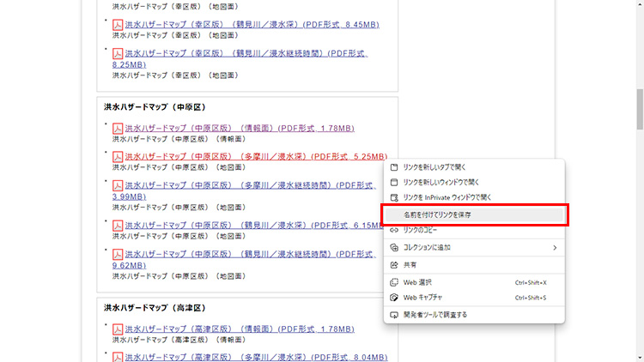The image size is (644, 362).
Task: Choose '開発者ツールで調査する' menu entry
Action: [435, 315]
